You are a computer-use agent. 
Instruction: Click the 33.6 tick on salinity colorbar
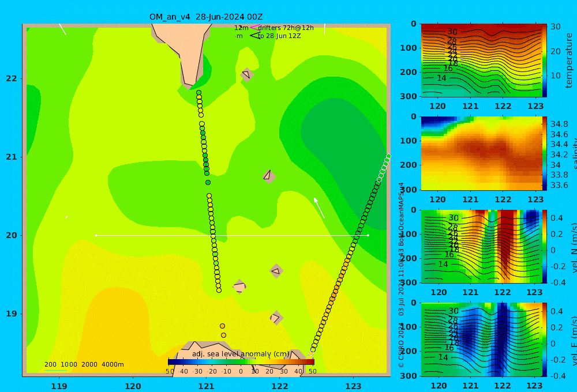tap(559, 185)
